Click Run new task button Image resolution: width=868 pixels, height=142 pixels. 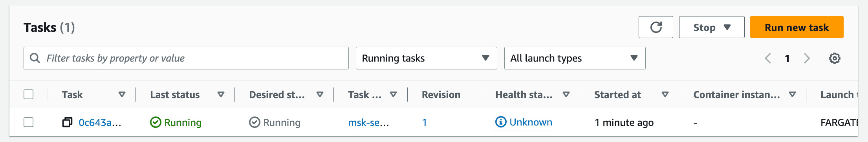797,27
